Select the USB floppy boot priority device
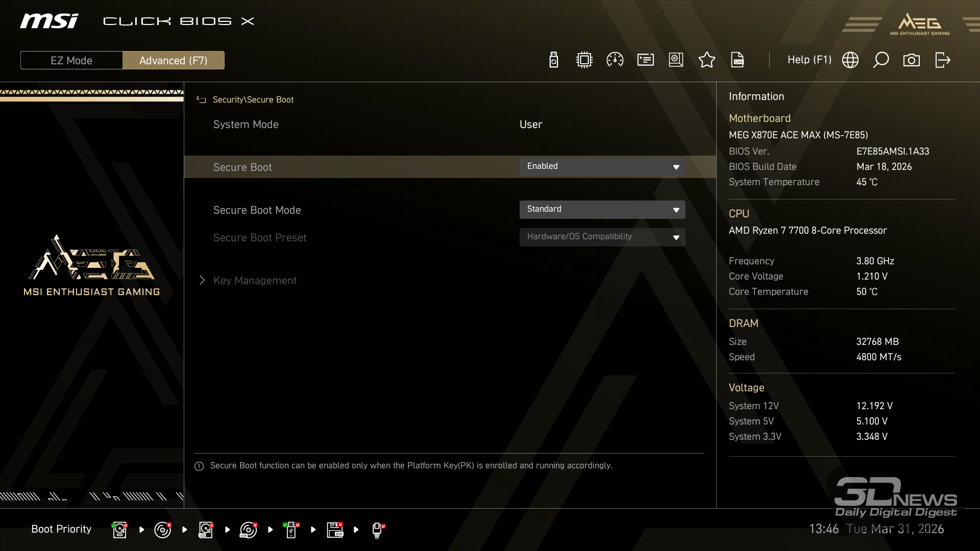This screenshot has width=980, height=551. tap(335, 530)
